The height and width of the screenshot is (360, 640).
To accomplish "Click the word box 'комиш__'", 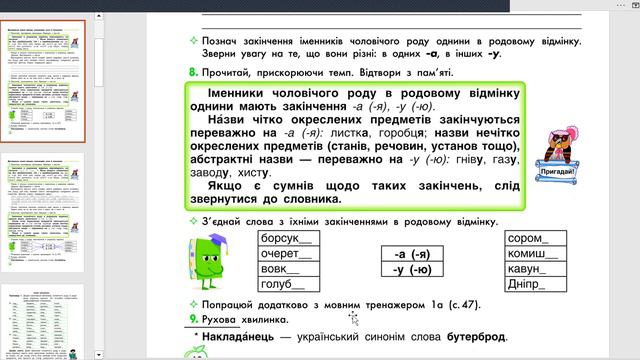I will (536, 253).
